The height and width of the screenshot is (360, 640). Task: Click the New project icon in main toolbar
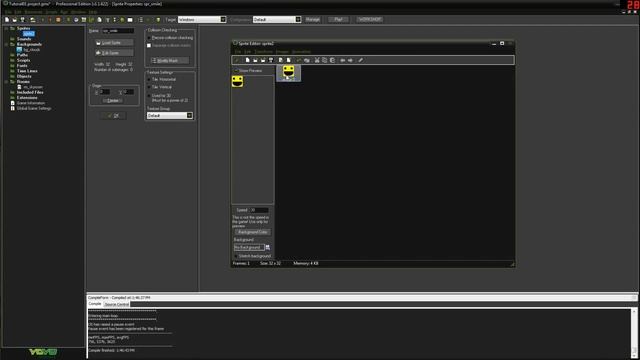pos(7,20)
